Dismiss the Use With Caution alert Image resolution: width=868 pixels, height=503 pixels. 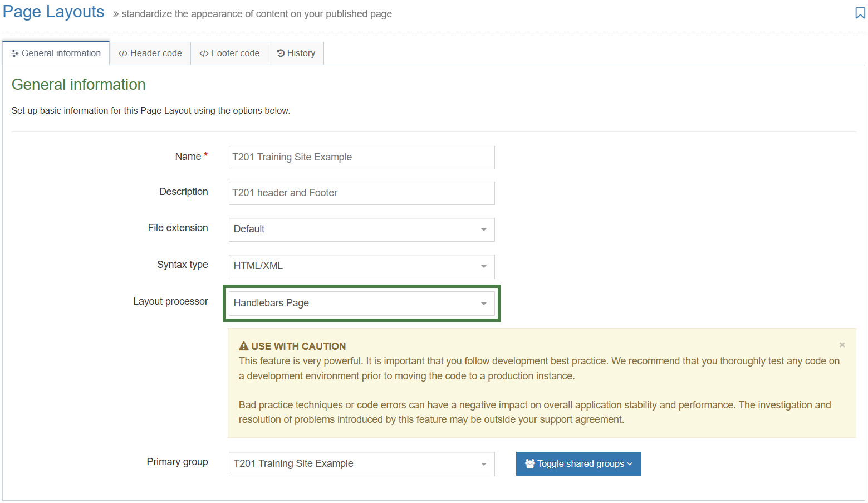point(842,345)
